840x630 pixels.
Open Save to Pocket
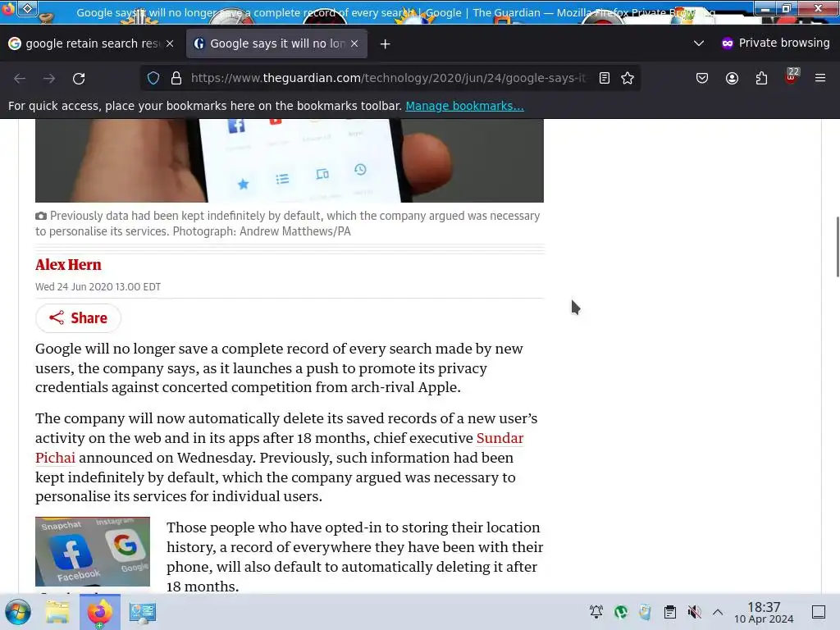(x=702, y=78)
